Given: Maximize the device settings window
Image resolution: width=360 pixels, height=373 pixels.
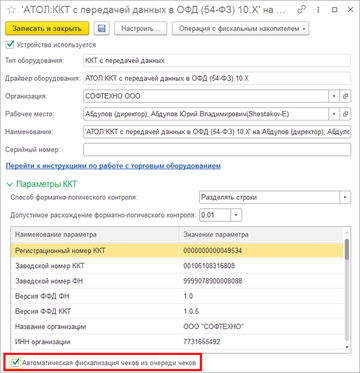Looking at the screenshot, I should [x=334, y=10].
